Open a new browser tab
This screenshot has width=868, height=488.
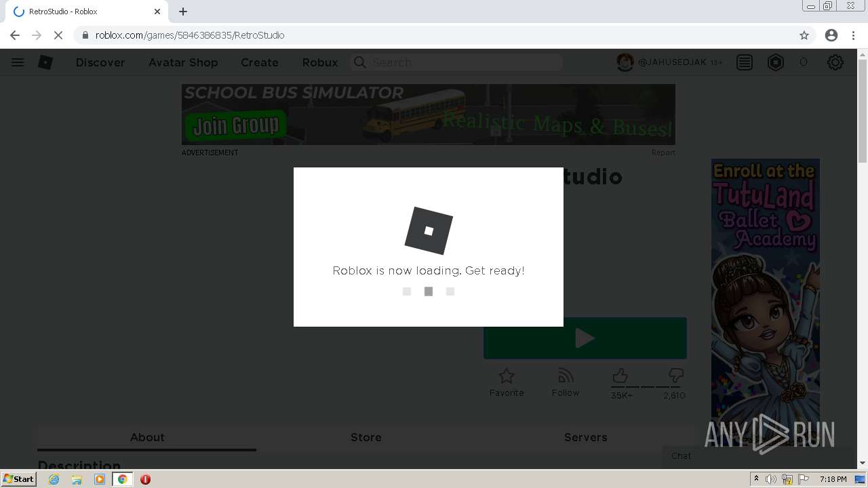point(183,12)
